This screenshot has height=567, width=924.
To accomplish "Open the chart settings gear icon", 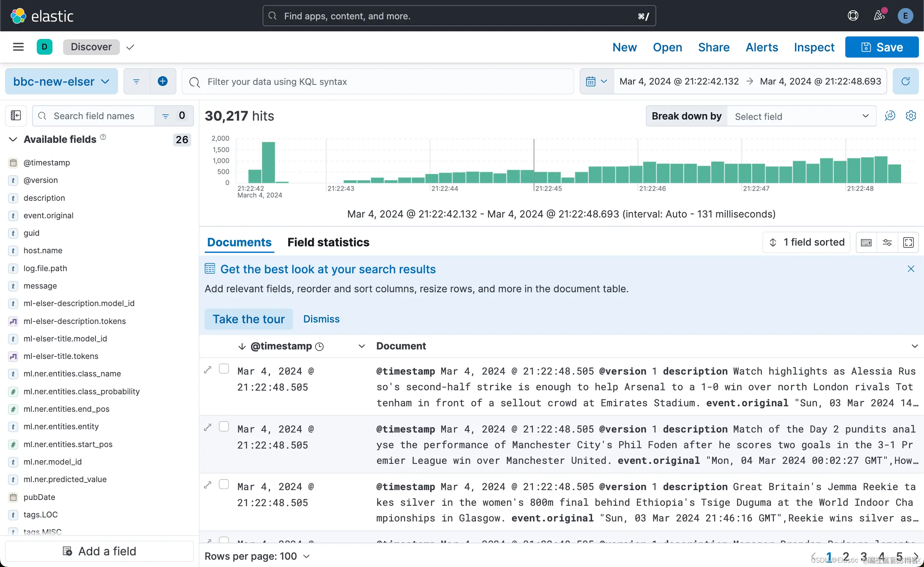I will pyautogui.click(x=911, y=116).
